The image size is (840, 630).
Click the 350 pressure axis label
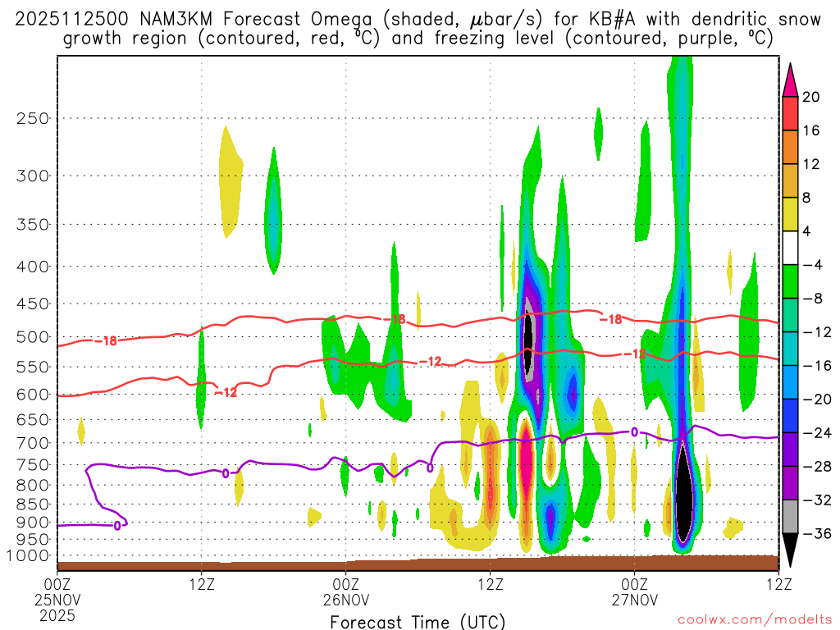pos(33,225)
